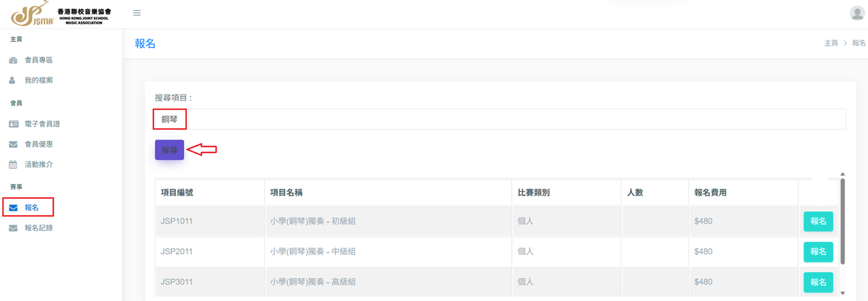Click 報名 button for JSP3011 高級組
This screenshot has height=301, width=868.
(x=818, y=282)
